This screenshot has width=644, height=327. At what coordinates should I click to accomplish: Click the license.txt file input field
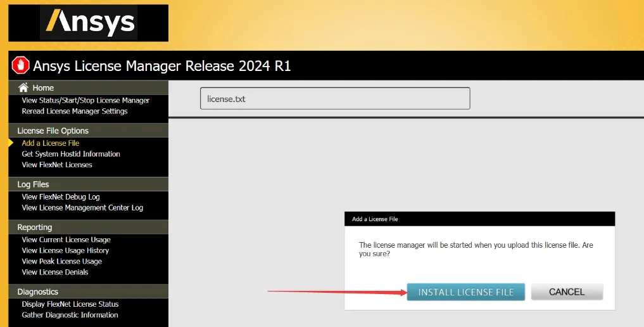click(x=335, y=99)
